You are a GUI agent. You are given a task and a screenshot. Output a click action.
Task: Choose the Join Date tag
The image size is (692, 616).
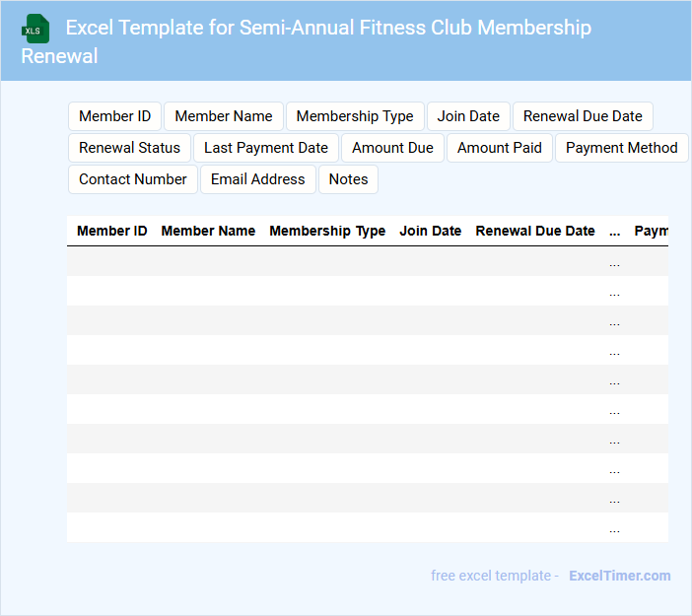(468, 116)
